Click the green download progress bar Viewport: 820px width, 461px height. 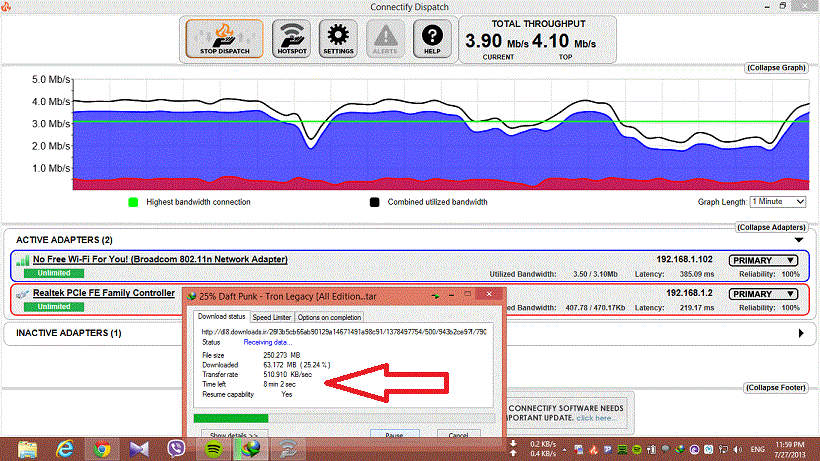click(x=231, y=418)
